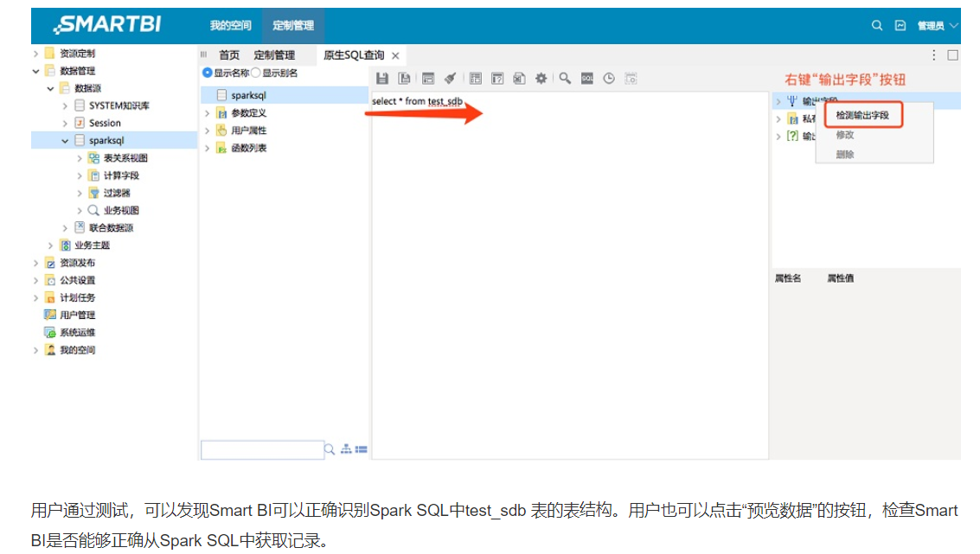980x554 pixels.
Task: Click the vertical three-dot menu icon
Action: pyautogui.click(x=934, y=55)
